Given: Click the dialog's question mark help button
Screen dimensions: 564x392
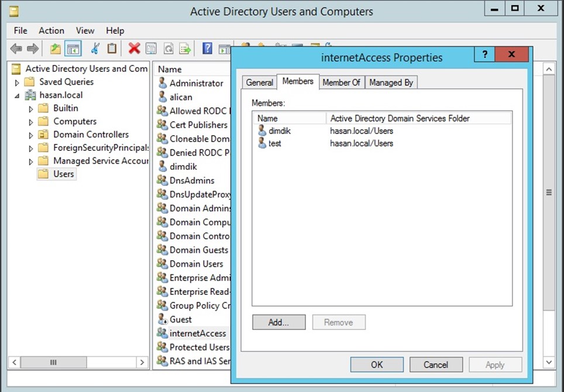Looking at the screenshot, I should (484, 54).
